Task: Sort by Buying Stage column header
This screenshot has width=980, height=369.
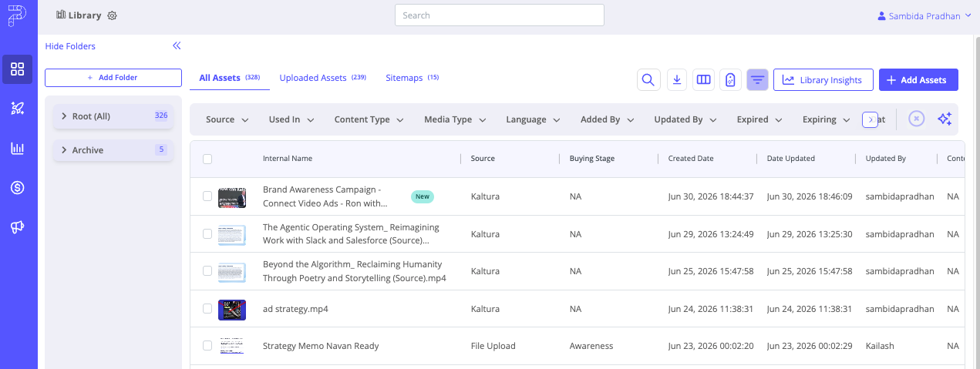Action: coord(592,159)
